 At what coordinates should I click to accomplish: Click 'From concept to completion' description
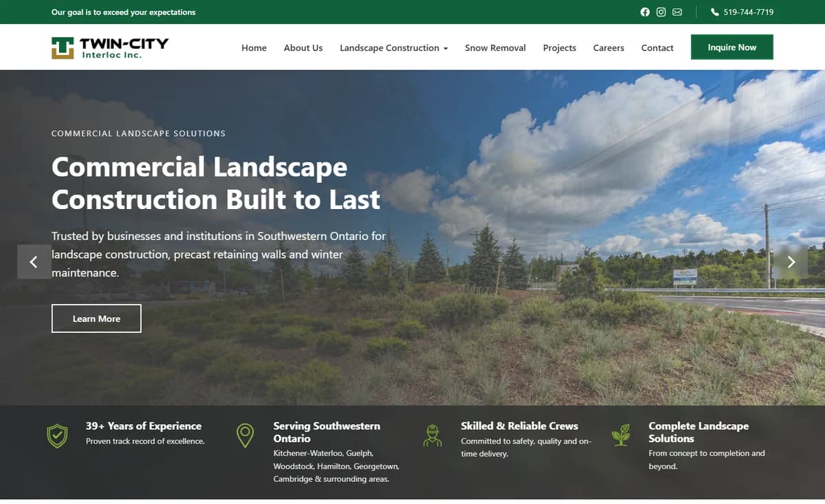[707, 460]
